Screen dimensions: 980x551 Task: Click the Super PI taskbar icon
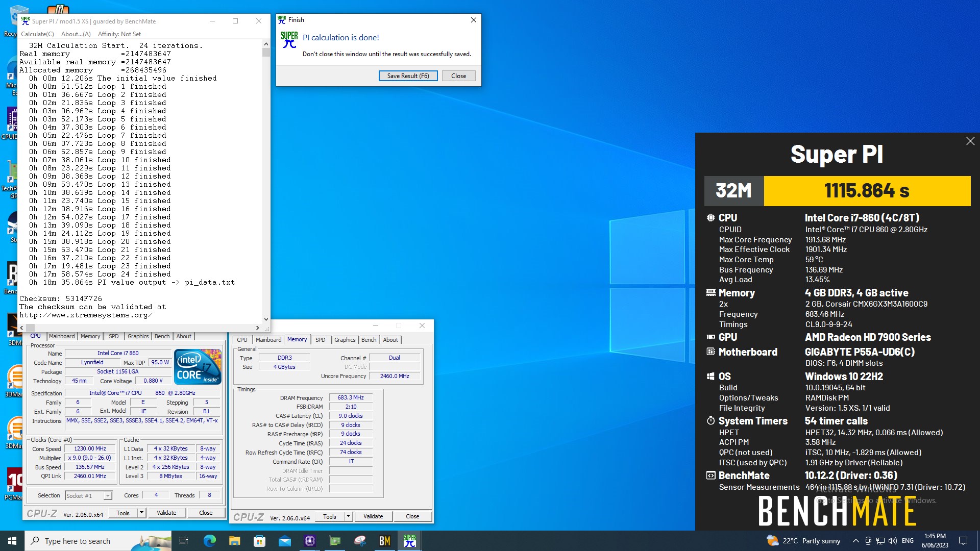[x=409, y=541]
